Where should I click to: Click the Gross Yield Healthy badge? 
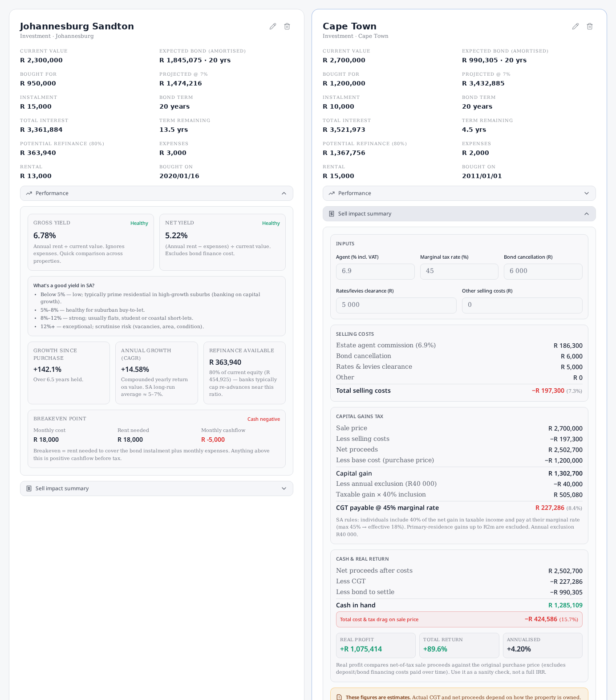point(139,223)
